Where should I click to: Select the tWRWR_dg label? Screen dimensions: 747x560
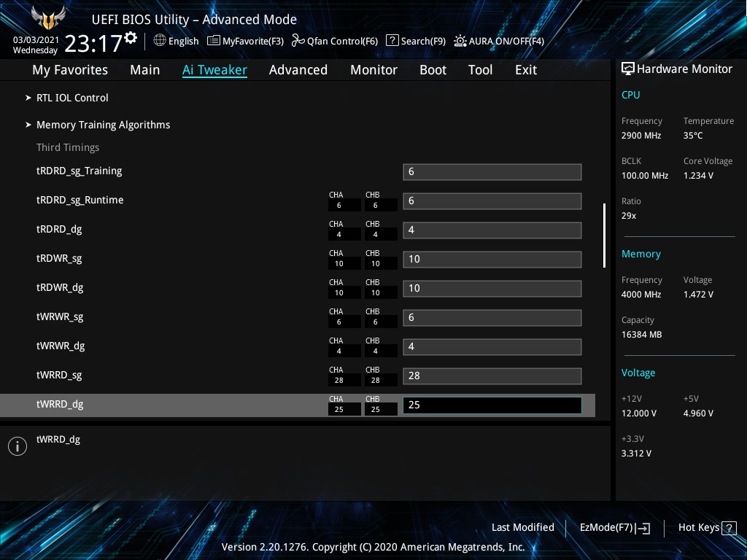click(61, 346)
